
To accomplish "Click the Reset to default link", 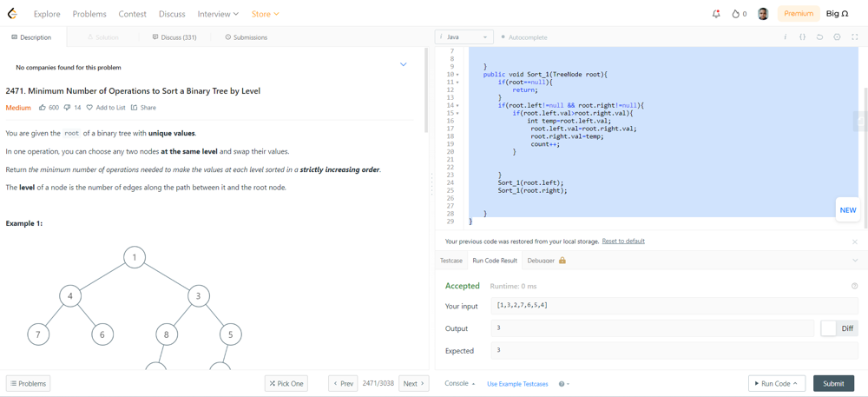I will point(623,242).
